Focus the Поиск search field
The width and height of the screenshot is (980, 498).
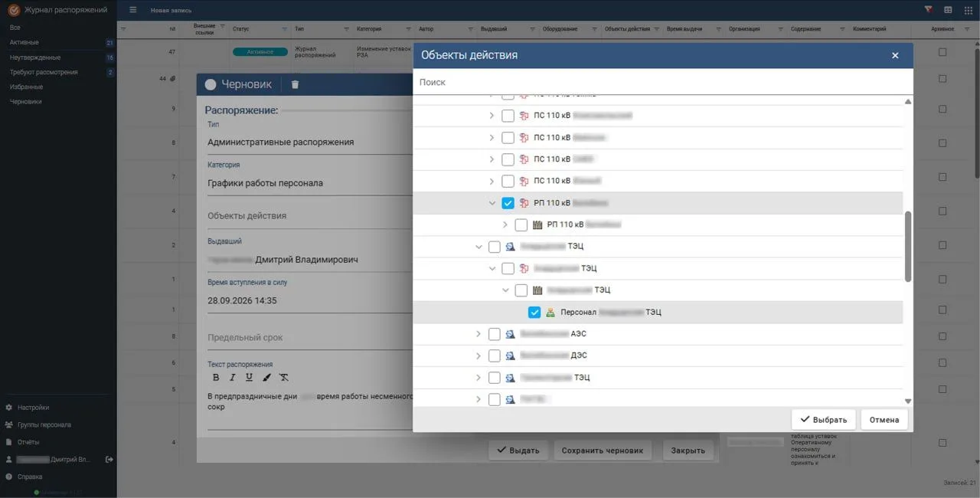(663, 82)
